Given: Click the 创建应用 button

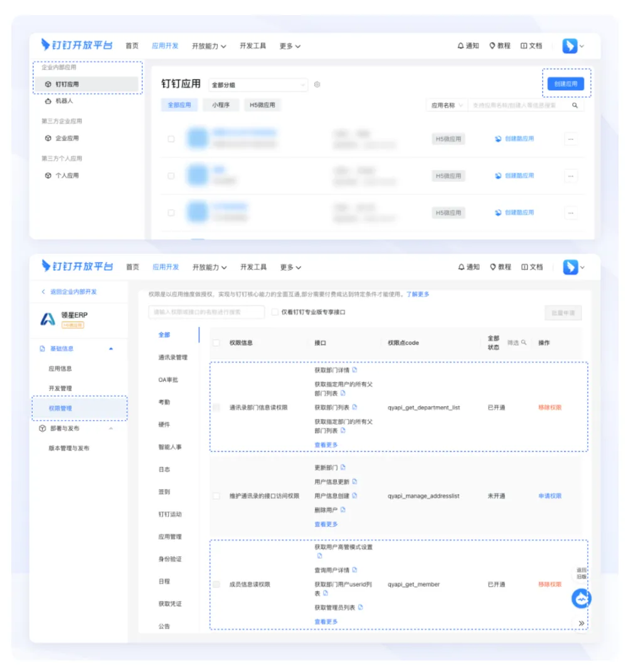Looking at the screenshot, I should (x=566, y=83).
